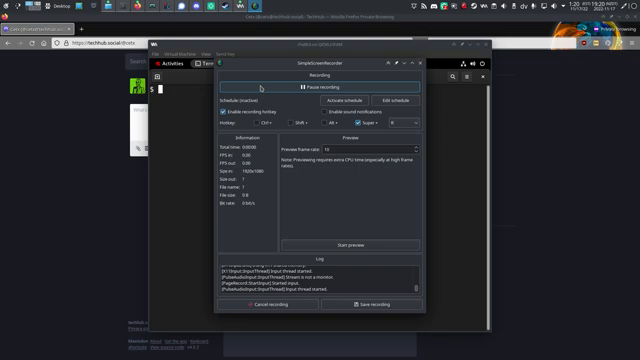Open Send Key menu
640x360 pixels.
tap(225, 54)
